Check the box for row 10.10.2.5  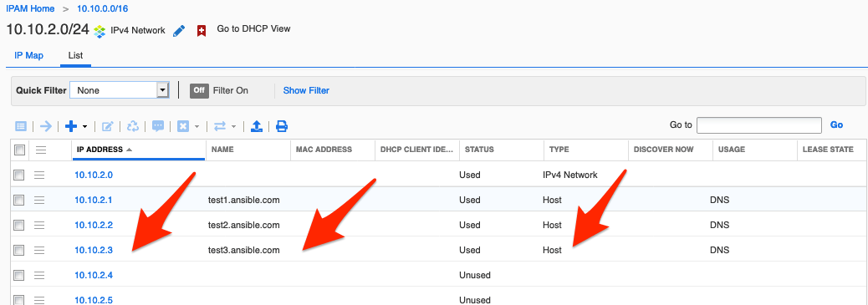[x=19, y=300]
